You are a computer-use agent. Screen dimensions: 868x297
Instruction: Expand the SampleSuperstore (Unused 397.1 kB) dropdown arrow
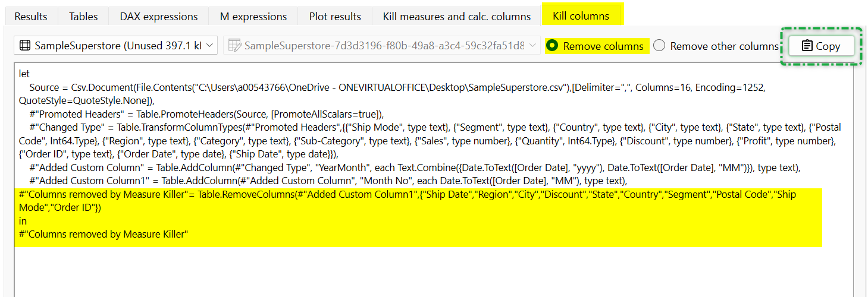pyautogui.click(x=209, y=46)
